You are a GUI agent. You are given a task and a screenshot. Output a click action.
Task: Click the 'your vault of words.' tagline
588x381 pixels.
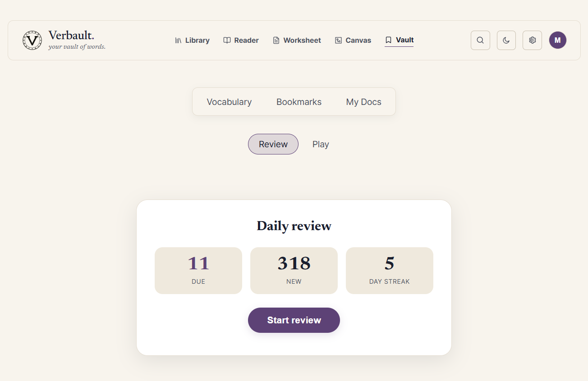[77, 46]
